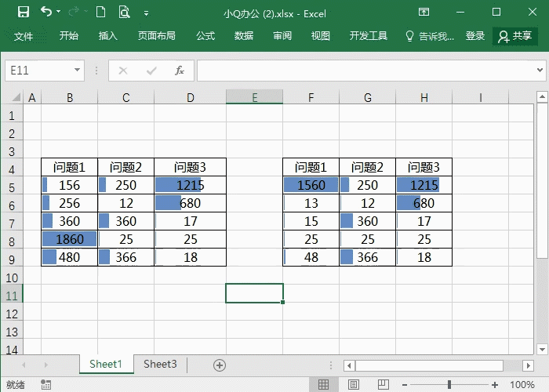Click the 登录 sign-in link
The width and height of the screenshot is (549, 392).
(474, 36)
